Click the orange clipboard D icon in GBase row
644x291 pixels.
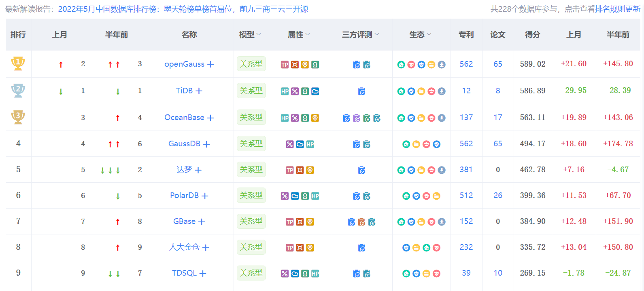pyautogui.click(x=362, y=222)
